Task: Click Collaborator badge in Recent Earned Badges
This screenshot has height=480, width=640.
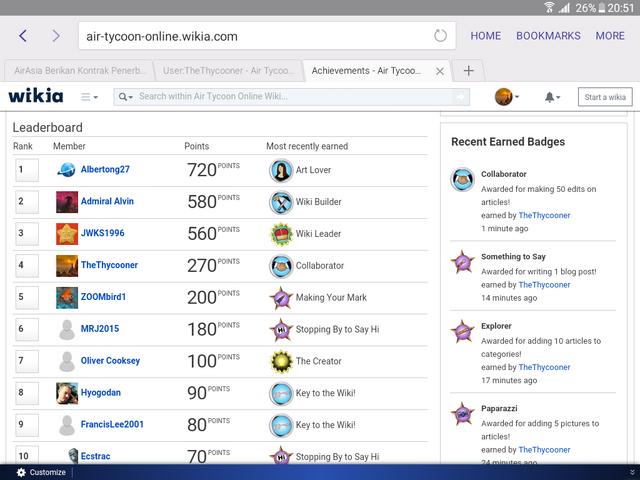Action: 462,179
